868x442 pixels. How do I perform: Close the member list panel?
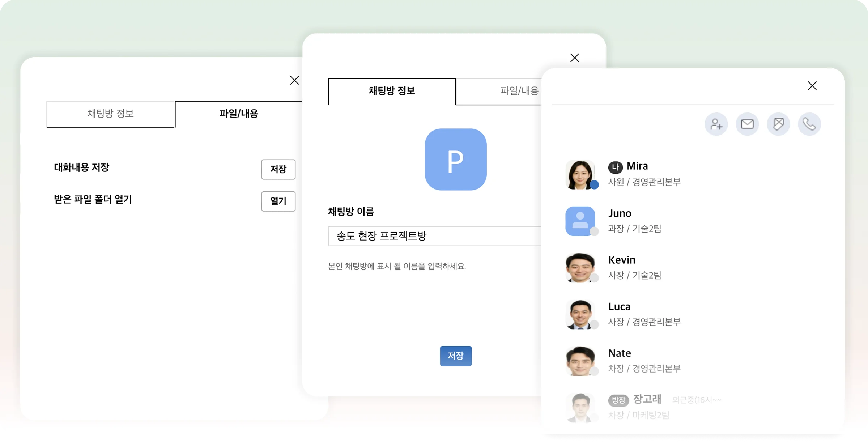tap(812, 86)
